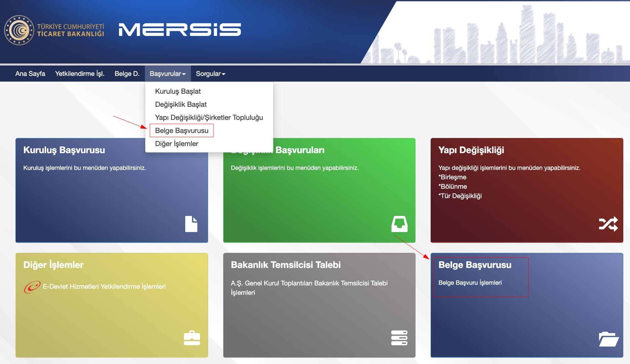Go to Ana Sayfa in the navigation bar

30,74
